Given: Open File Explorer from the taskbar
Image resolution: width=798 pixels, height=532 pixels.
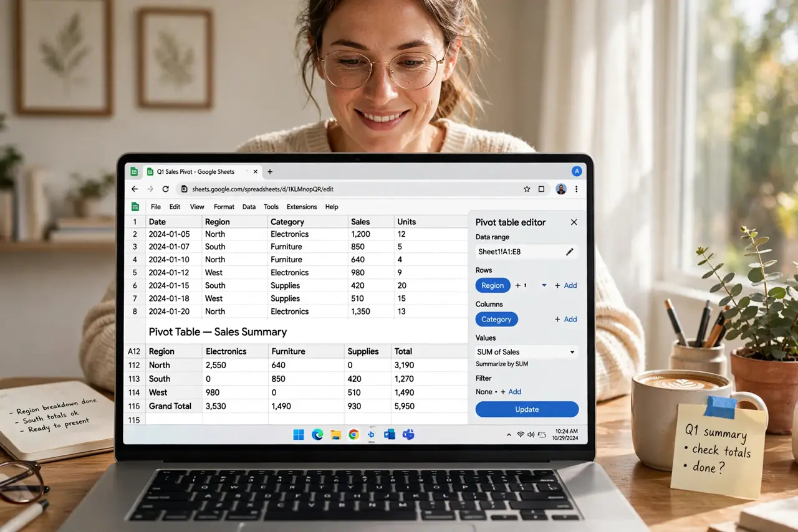Looking at the screenshot, I should 335,434.
